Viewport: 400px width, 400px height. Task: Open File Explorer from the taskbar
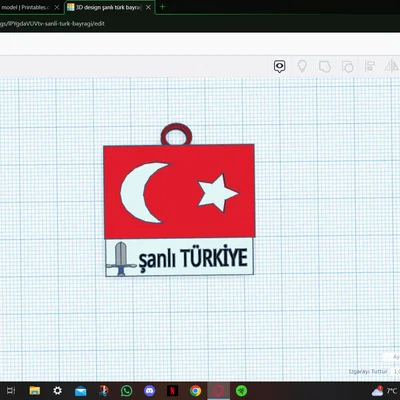pos(35,391)
